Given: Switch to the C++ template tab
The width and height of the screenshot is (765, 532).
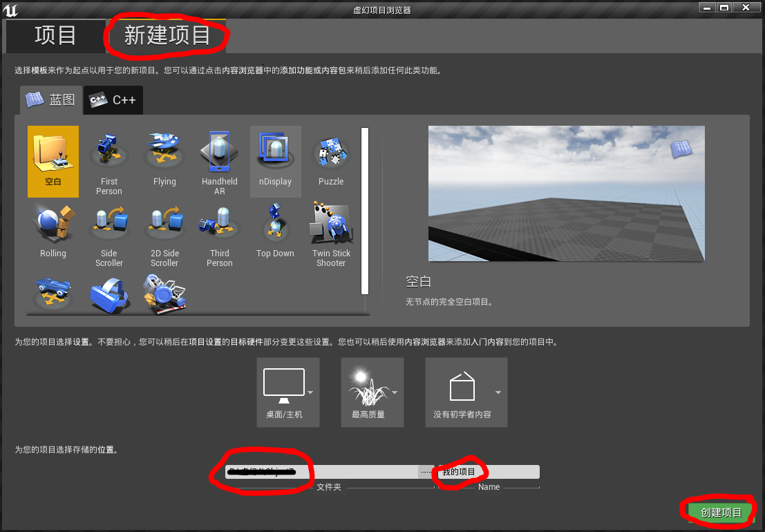Looking at the screenshot, I should (x=113, y=99).
